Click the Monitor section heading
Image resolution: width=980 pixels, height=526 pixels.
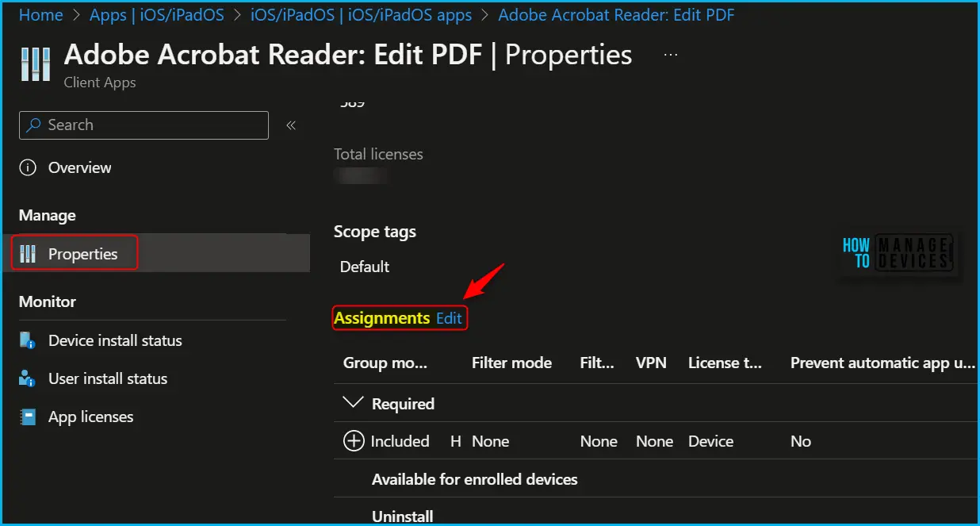point(48,302)
